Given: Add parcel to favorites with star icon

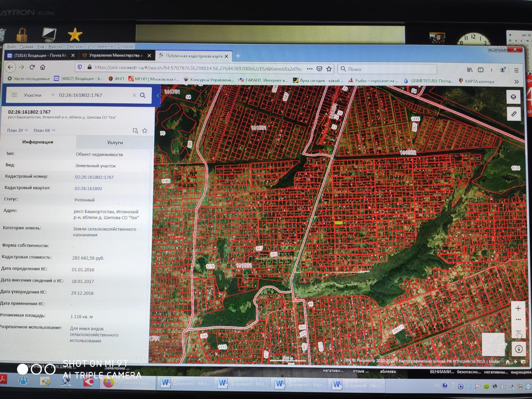Looking at the screenshot, I should (145, 131).
